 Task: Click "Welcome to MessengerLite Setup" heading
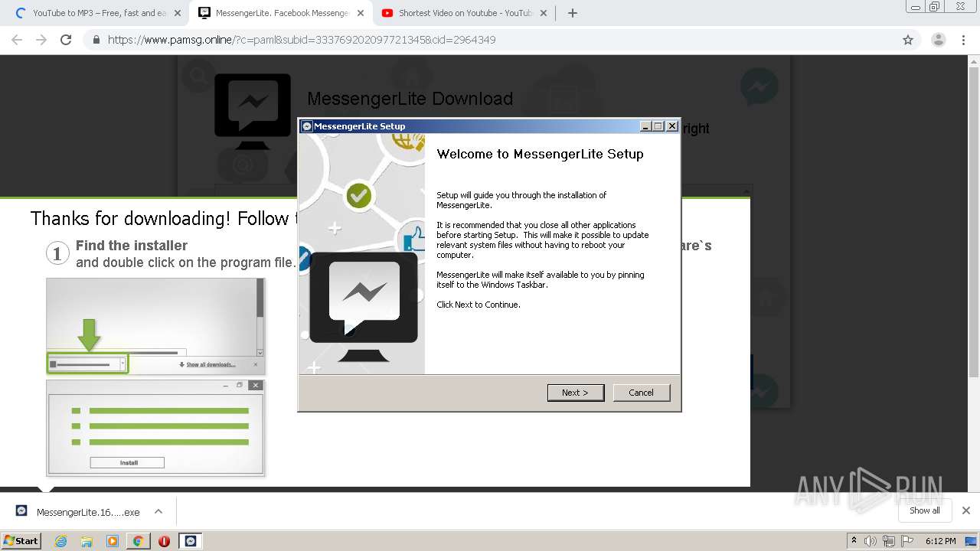coord(540,154)
